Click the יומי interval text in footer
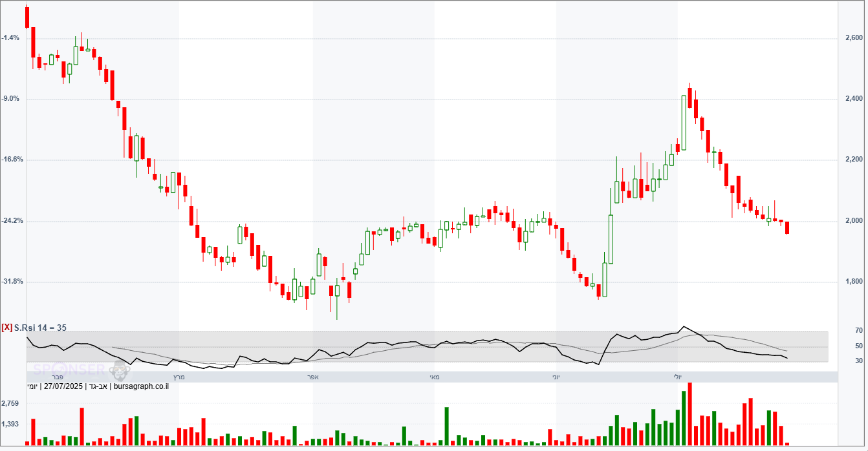868x451 pixels. pos(32,386)
